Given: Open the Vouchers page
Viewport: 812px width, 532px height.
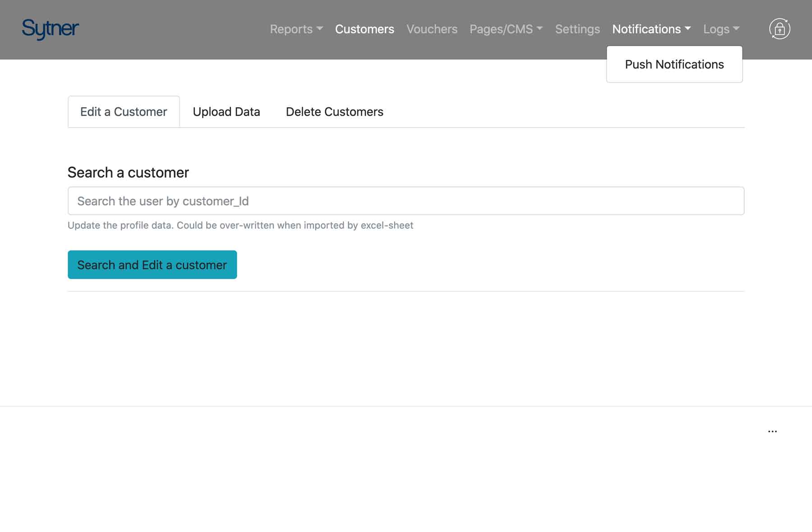Looking at the screenshot, I should (432, 29).
